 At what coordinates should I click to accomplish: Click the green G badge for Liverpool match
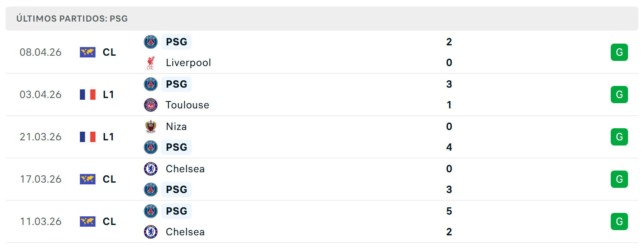(x=619, y=52)
